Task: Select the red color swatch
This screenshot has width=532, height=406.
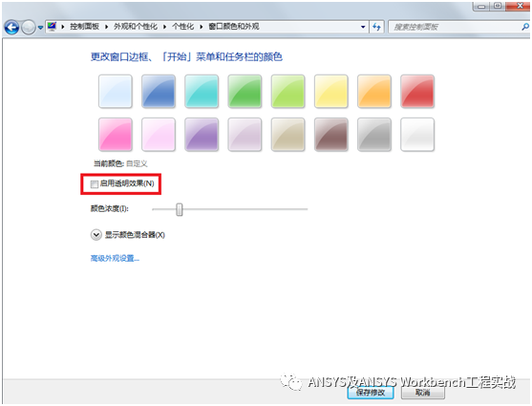Action: point(417,92)
